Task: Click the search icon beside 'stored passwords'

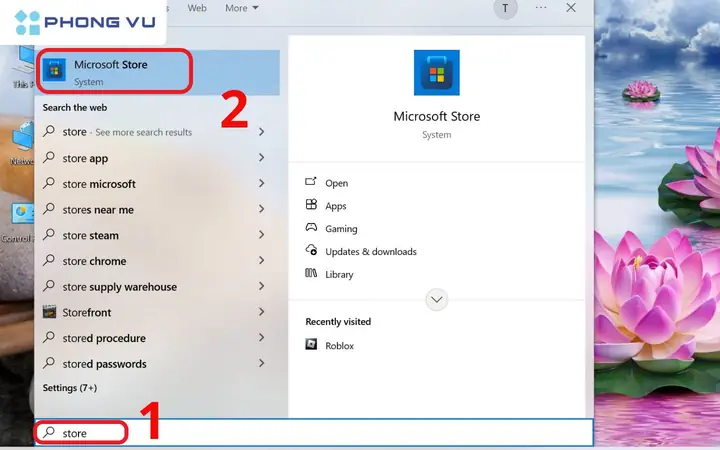Action: [x=49, y=363]
